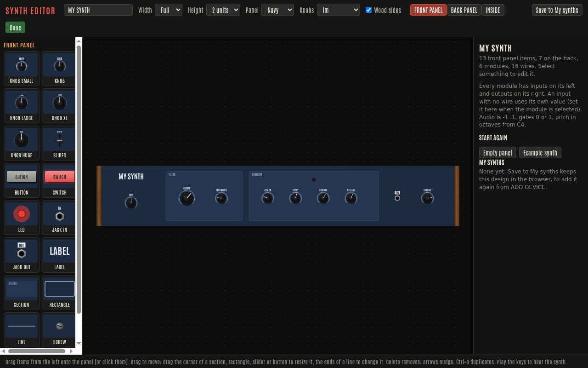Load the Example synth

540,153
